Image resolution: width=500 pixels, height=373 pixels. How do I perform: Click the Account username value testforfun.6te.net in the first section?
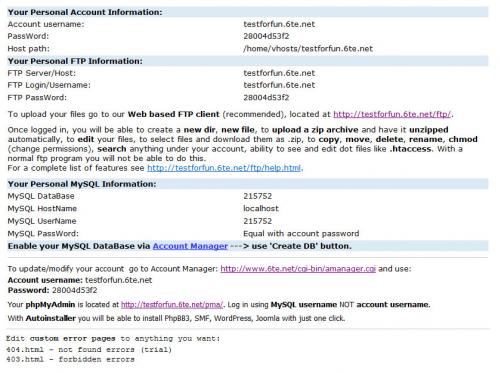pos(279,24)
